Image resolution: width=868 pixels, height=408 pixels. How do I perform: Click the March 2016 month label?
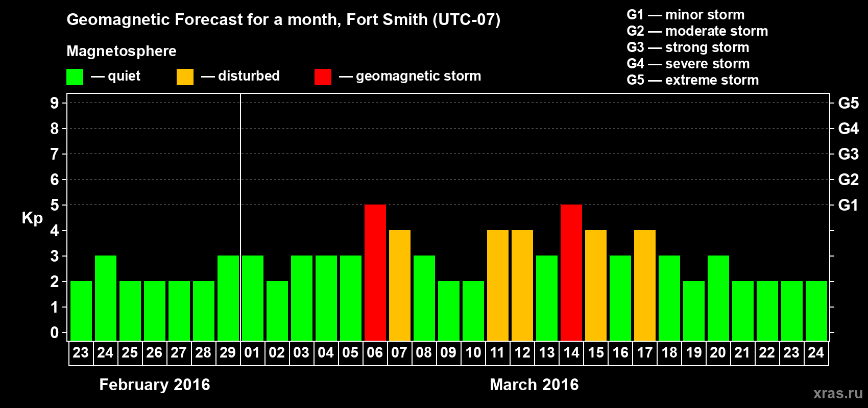(x=534, y=385)
